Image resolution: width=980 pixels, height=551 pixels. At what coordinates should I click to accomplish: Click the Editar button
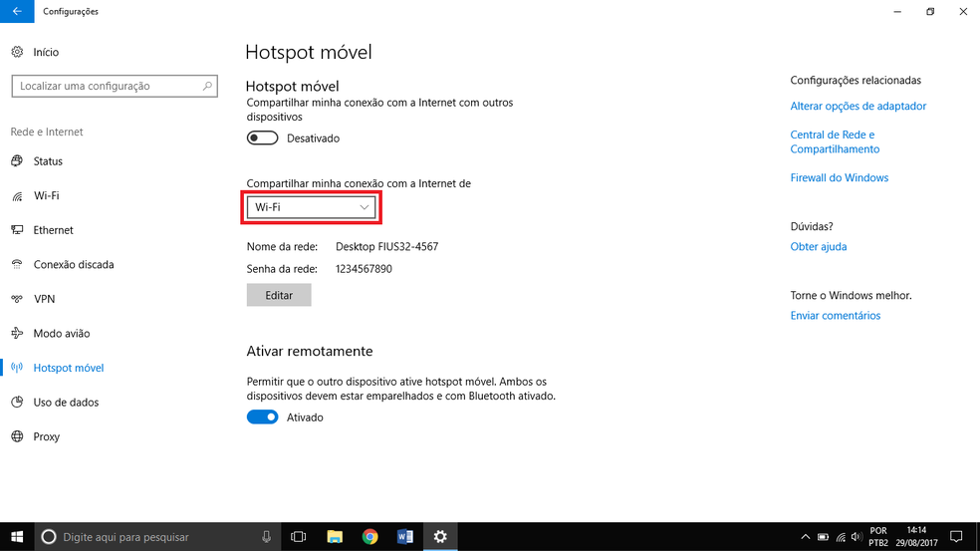tap(279, 295)
